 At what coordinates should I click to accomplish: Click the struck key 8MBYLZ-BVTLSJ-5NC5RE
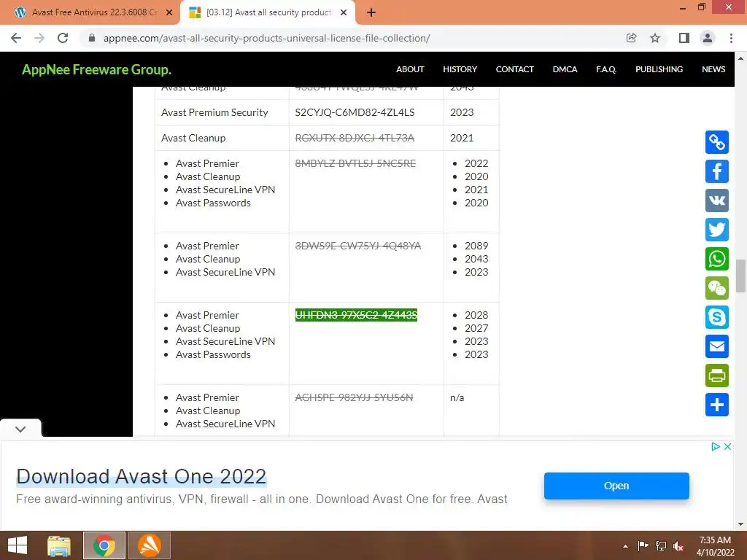point(355,163)
